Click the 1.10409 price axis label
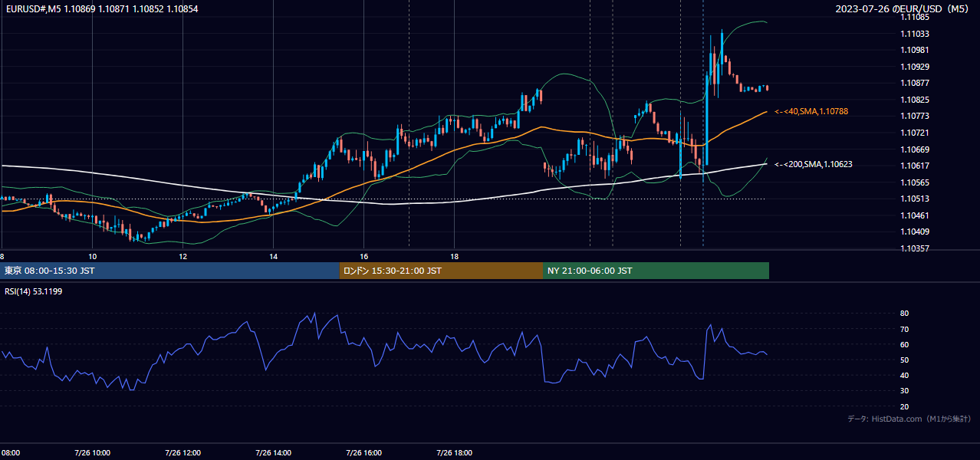This screenshot has width=980, height=460. (915, 232)
